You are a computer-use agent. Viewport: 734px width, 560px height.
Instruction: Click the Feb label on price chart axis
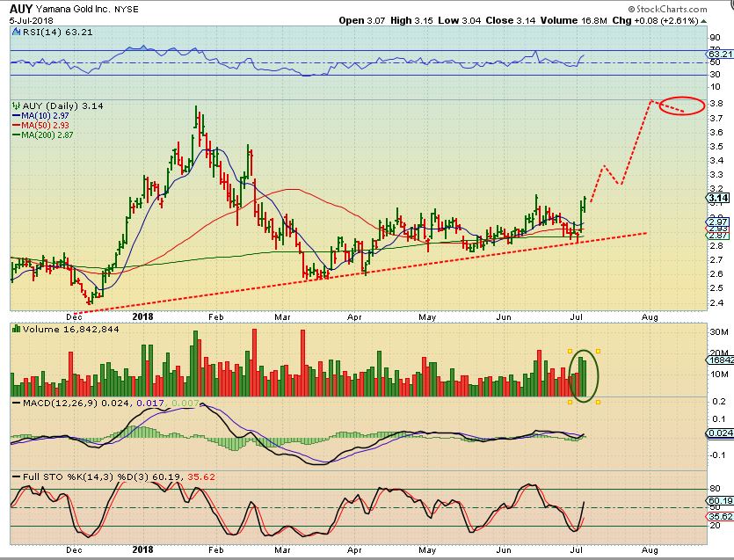(x=215, y=317)
